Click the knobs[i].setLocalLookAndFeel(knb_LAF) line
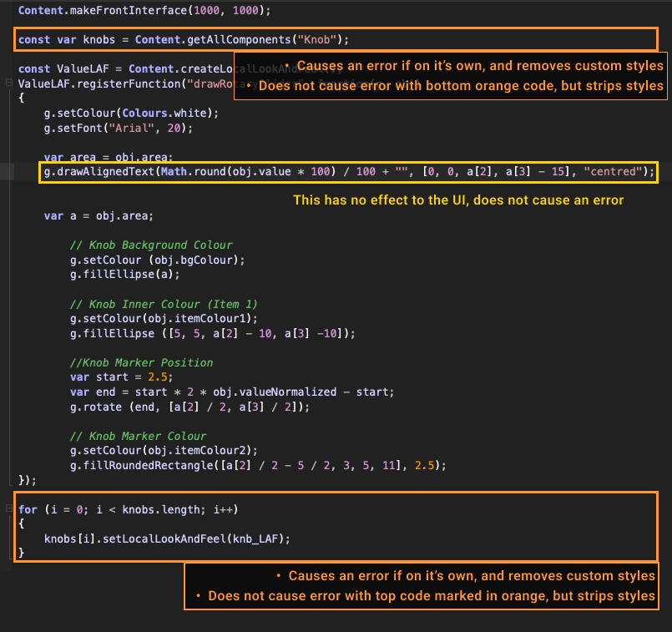 click(167, 538)
